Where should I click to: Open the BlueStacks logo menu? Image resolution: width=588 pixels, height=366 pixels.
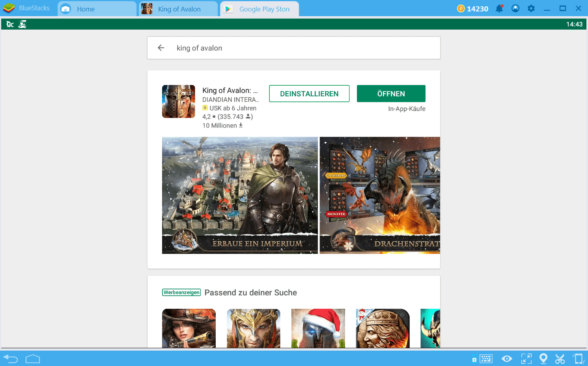coord(9,8)
